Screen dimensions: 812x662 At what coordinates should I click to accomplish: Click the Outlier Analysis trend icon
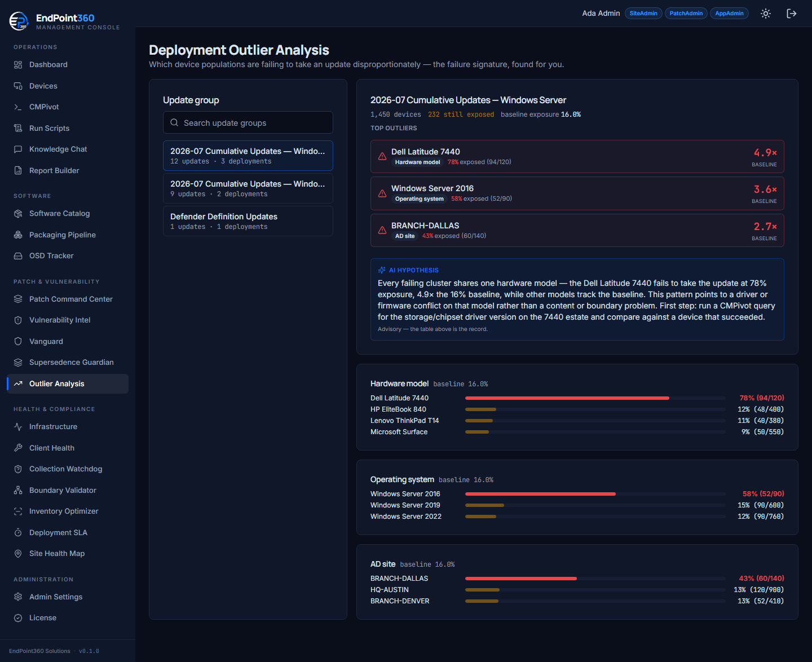[18, 384]
